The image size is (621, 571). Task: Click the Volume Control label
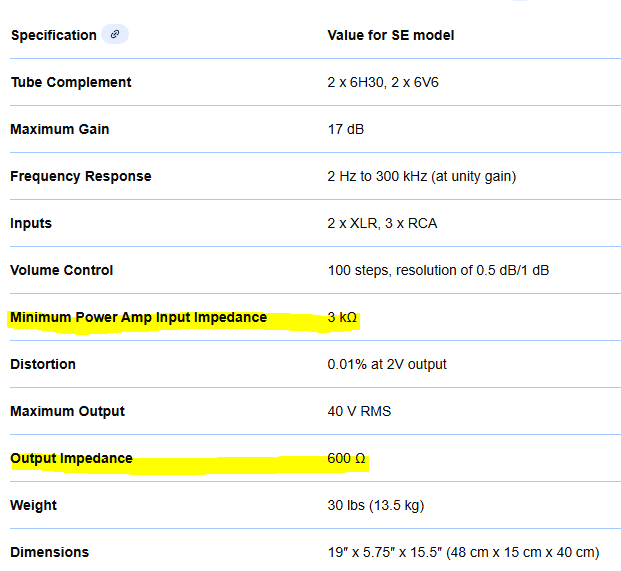click(61, 270)
